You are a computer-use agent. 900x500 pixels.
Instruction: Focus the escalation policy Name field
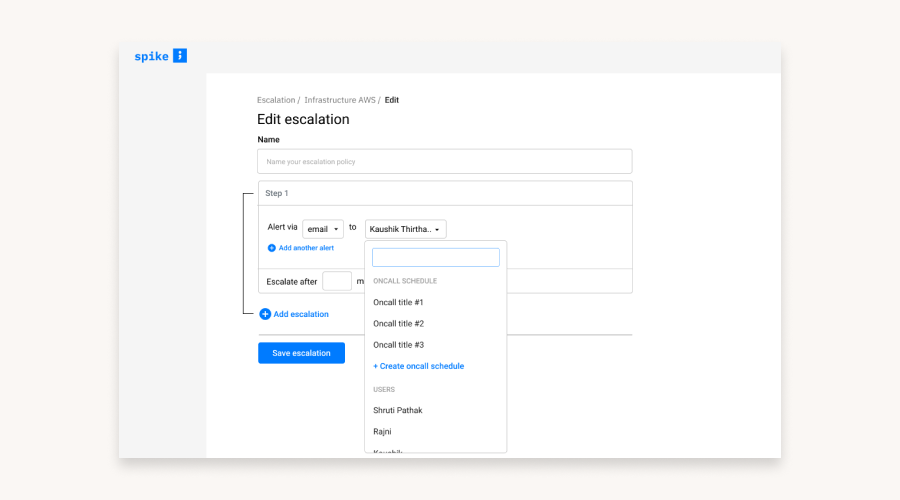tap(444, 161)
